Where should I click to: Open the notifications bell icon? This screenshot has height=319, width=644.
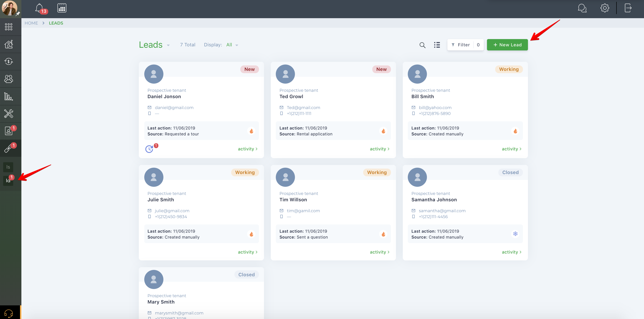(39, 8)
